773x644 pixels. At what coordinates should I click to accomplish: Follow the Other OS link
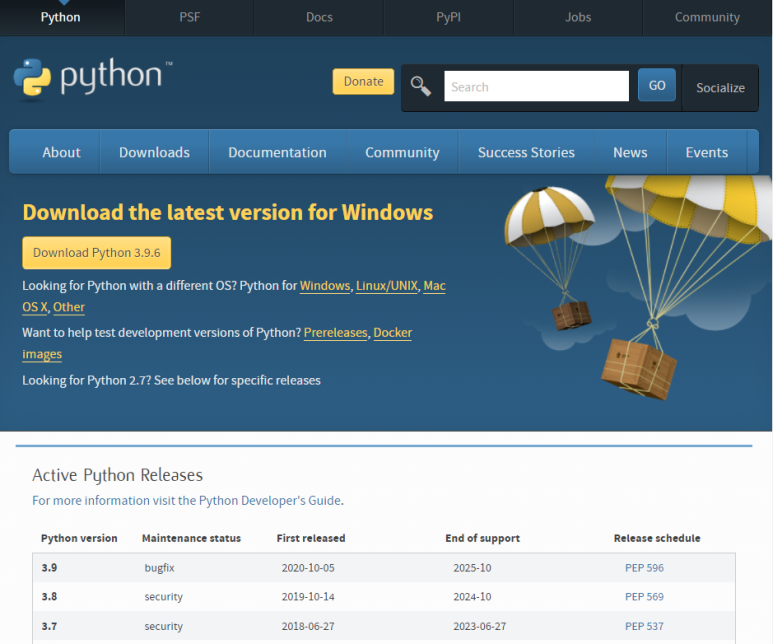(x=69, y=307)
